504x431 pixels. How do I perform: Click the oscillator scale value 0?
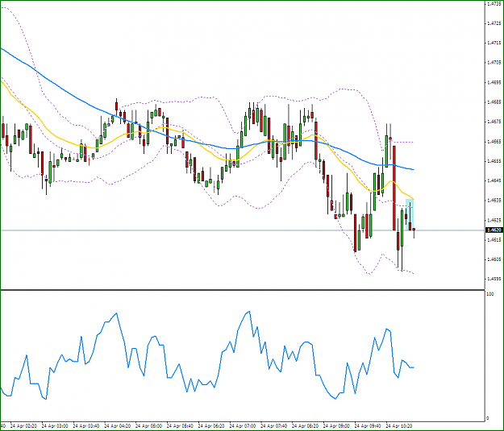click(488, 418)
